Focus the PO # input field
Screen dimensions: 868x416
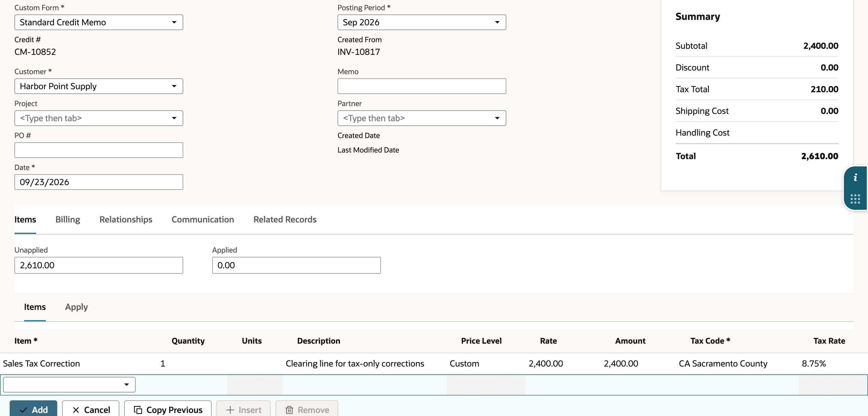click(99, 150)
